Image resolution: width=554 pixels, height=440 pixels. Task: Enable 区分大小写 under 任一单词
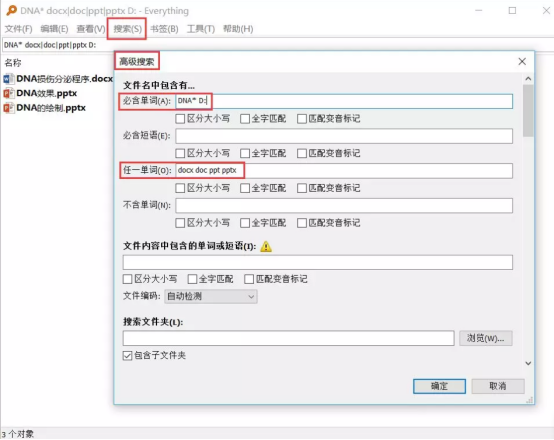point(180,188)
